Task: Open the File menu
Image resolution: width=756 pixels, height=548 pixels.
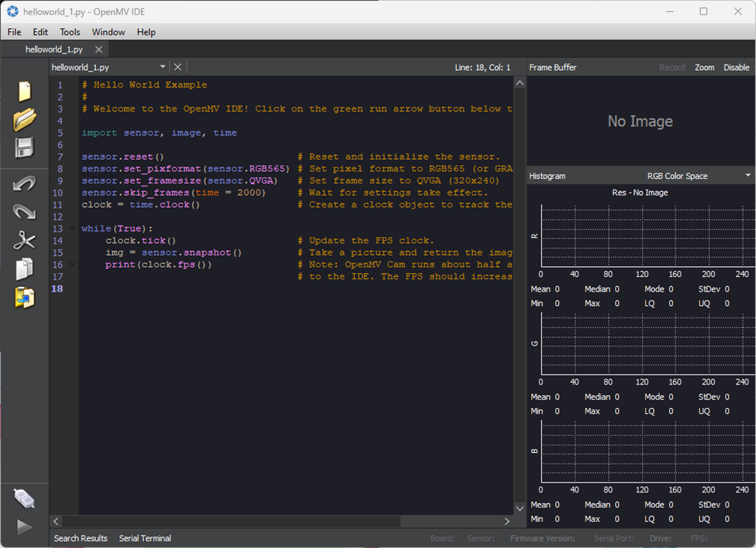Action: 14,32
